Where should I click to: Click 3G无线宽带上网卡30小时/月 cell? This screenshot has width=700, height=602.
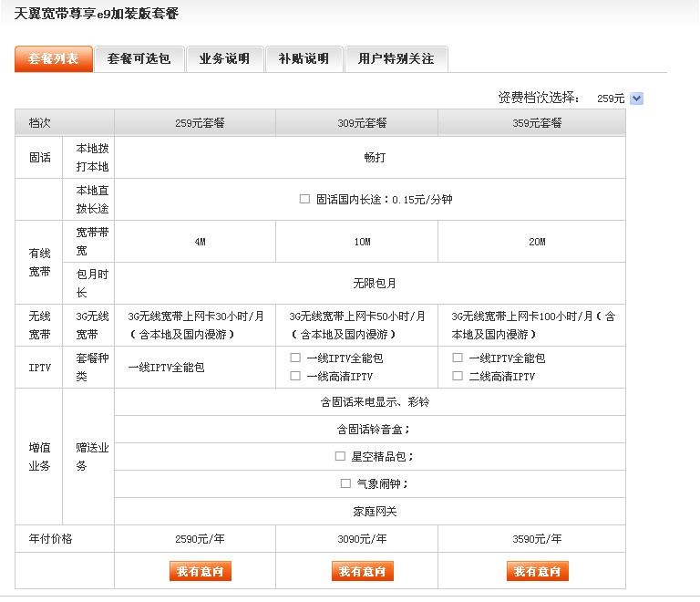tap(195, 326)
